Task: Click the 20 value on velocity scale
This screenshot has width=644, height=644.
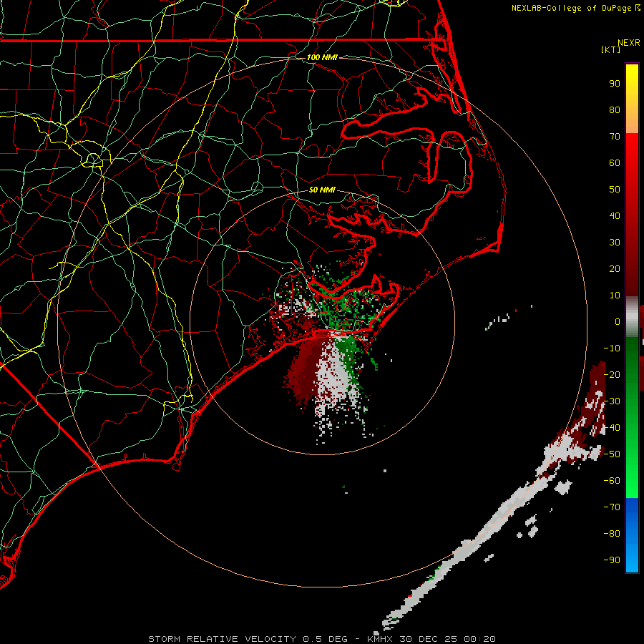Action: coord(615,269)
